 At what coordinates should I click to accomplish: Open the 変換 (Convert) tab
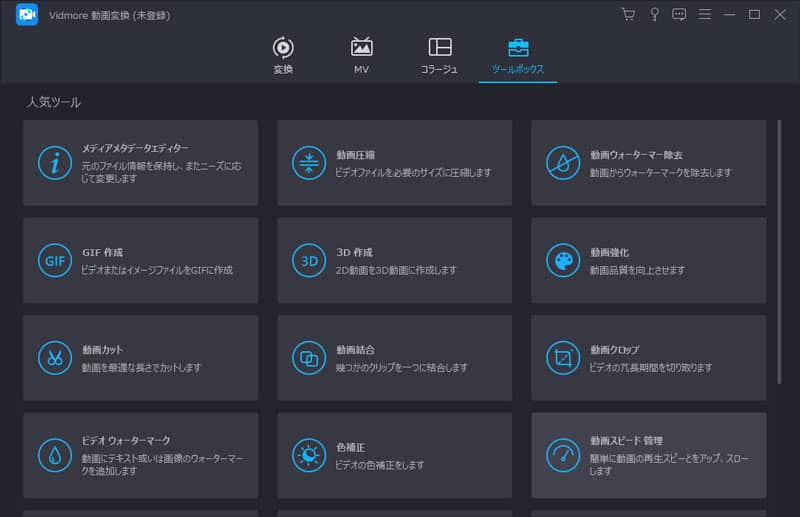283,56
